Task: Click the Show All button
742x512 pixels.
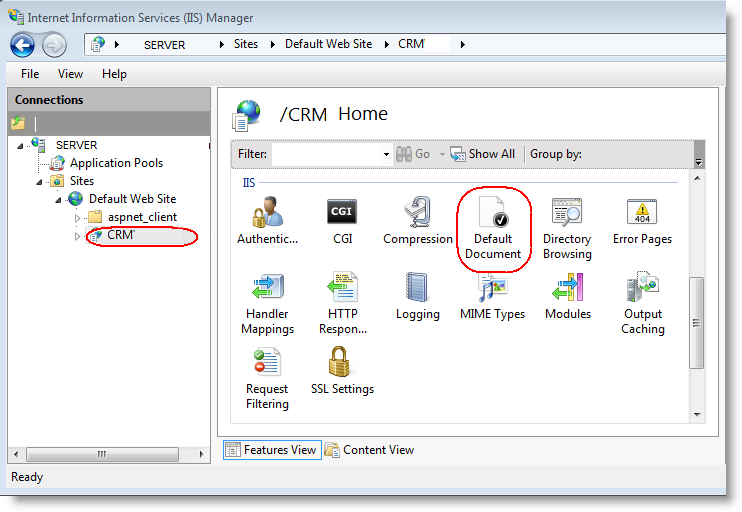Action: point(482,154)
